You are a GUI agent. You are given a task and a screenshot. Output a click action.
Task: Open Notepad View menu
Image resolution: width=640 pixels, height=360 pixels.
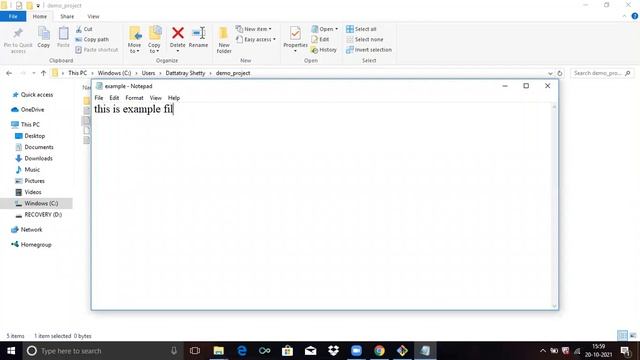tap(155, 98)
